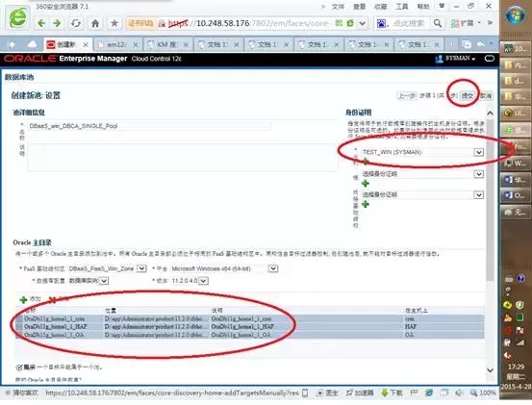The height and width of the screenshot is (405, 532).
Task: Open the DBaaS_PaaS_Win_Zone dropdown
Action: coord(141,268)
